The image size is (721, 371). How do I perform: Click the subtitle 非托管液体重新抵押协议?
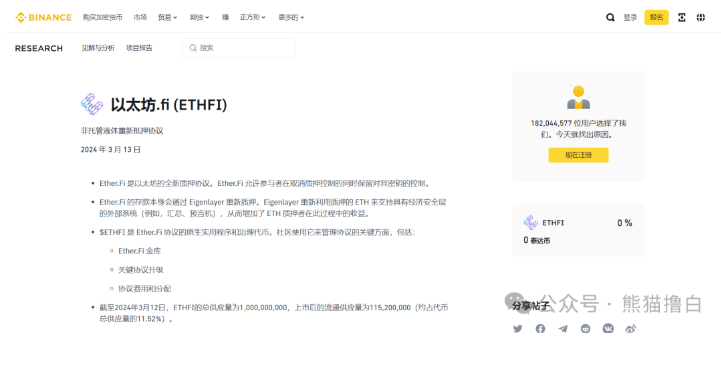tap(122, 131)
